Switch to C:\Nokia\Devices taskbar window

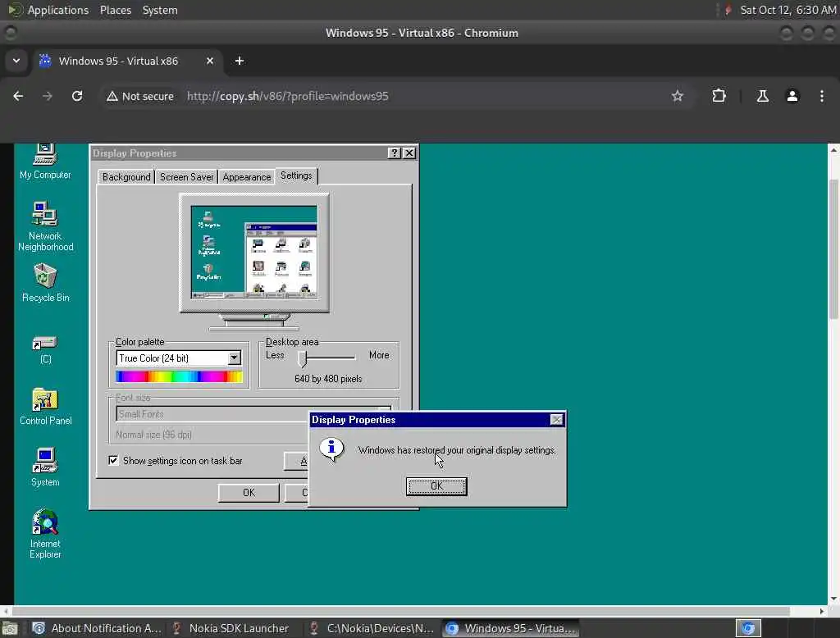[x=372, y=628]
